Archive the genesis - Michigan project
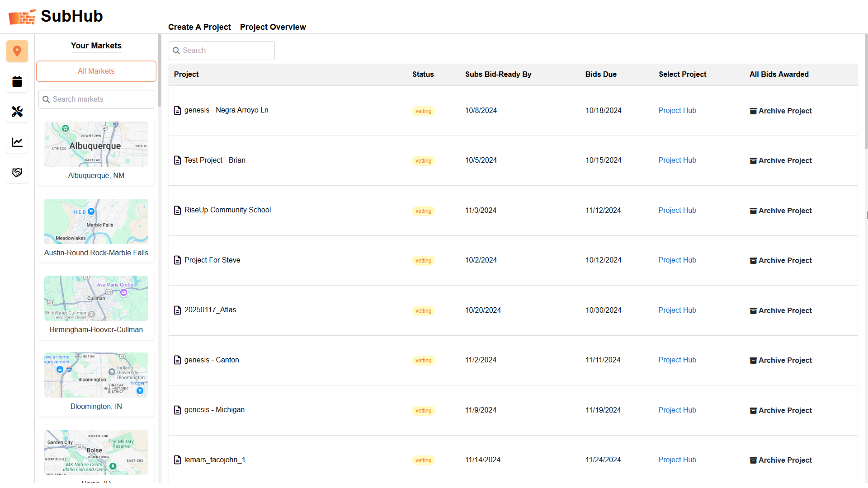 point(781,411)
